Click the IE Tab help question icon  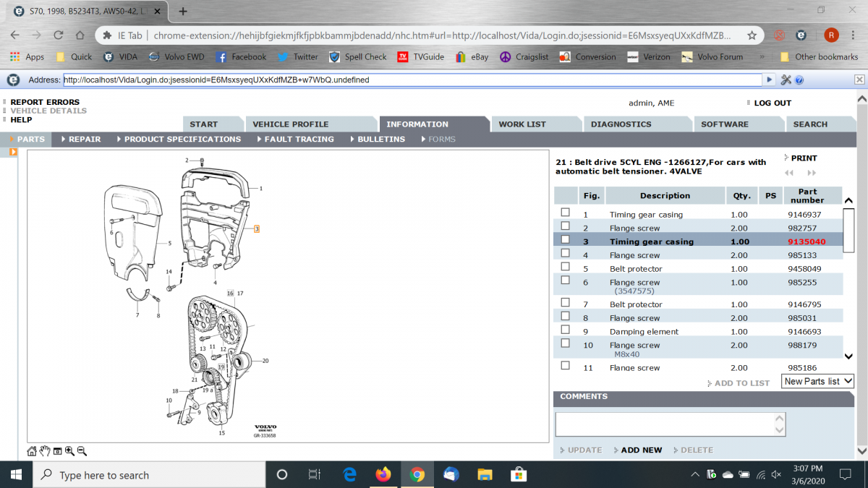click(799, 80)
